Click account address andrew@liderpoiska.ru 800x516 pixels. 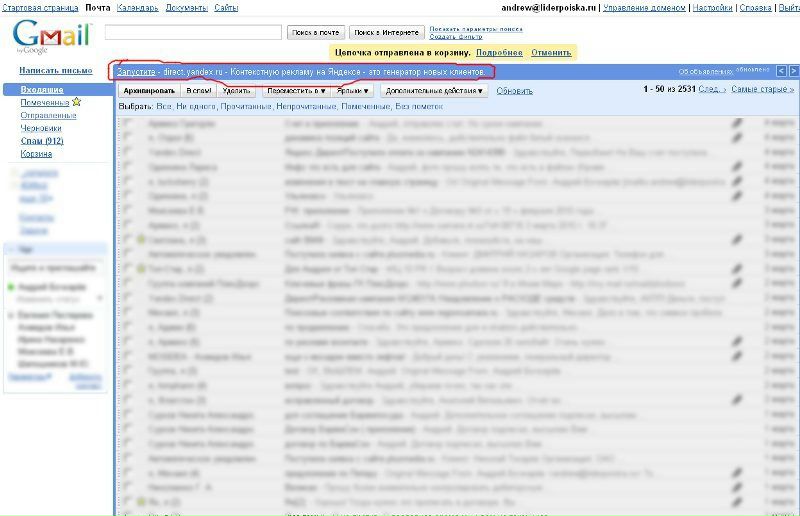(548, 8)
